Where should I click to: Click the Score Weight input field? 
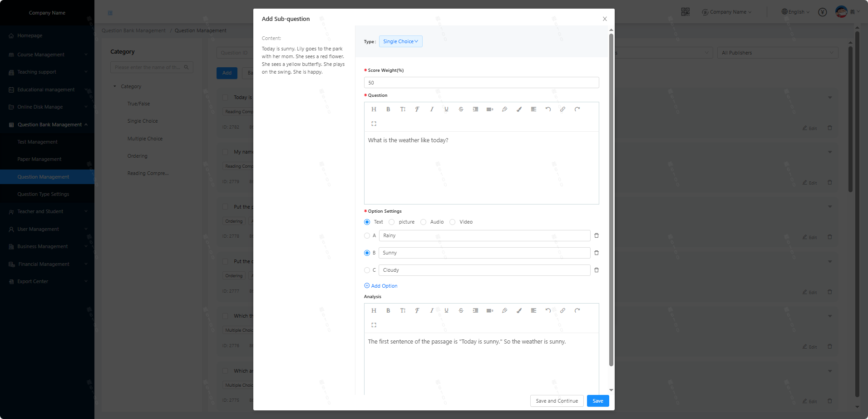[x=481, y=83]
